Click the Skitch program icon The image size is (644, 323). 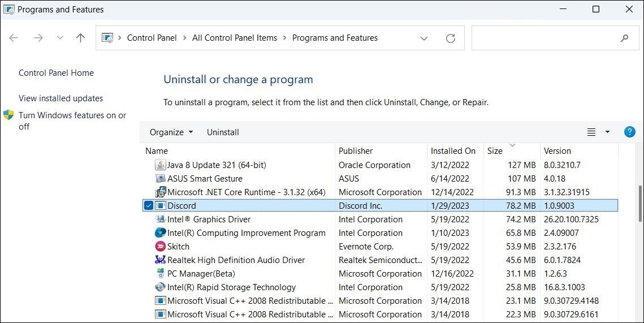click(x=160, y=246)
